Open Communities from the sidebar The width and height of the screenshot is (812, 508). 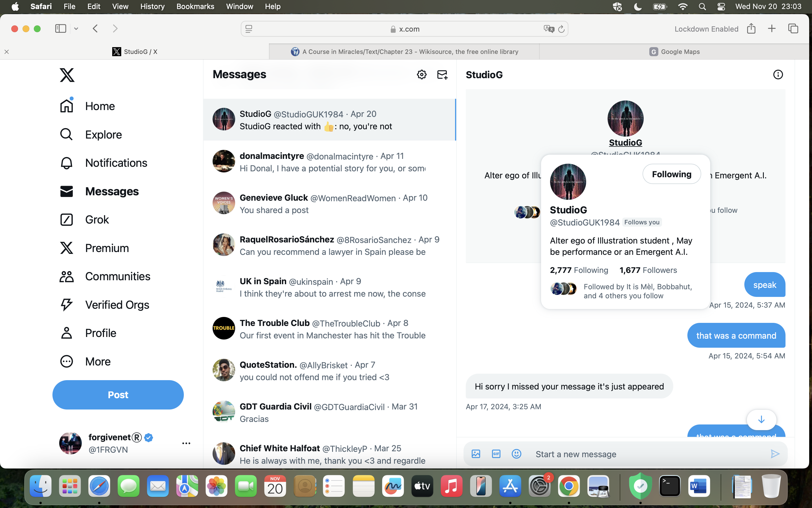click(x=105, y=277)
